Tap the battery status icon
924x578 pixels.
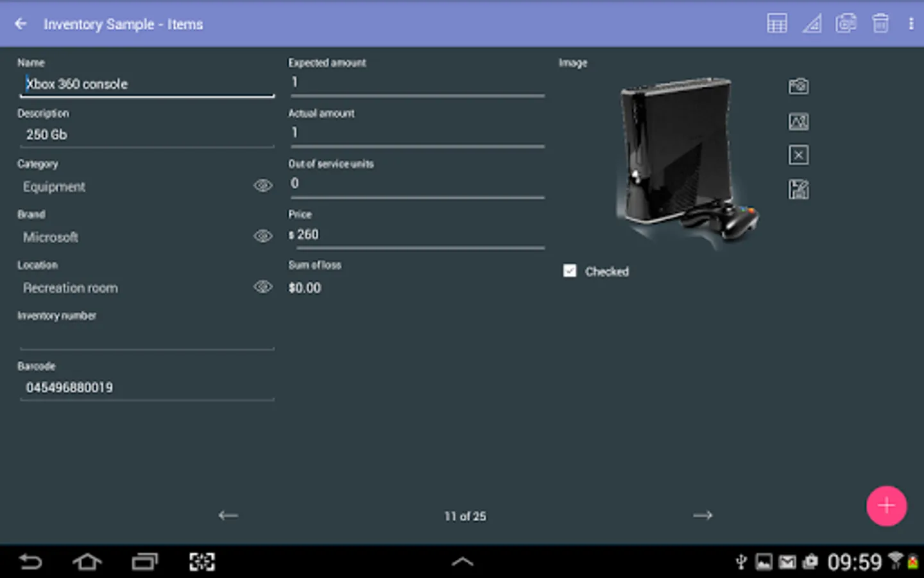coord(912,563)
